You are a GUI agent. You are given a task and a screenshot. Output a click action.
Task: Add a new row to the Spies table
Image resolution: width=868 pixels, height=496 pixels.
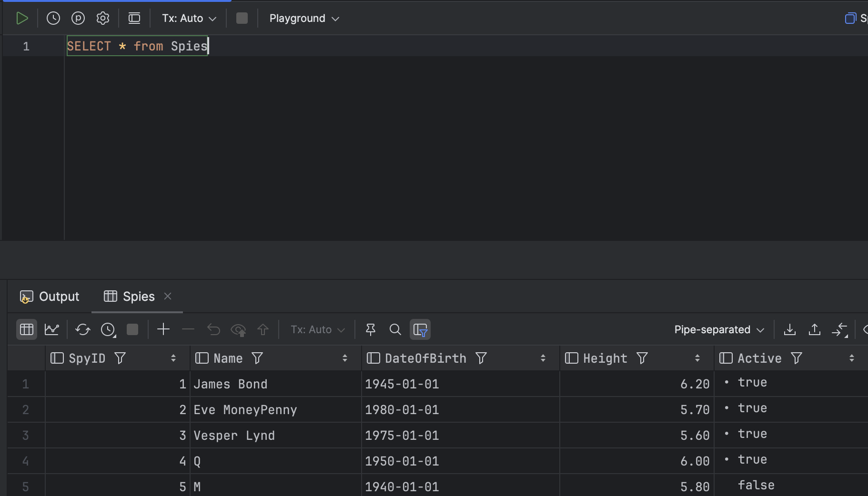point(163,329)
